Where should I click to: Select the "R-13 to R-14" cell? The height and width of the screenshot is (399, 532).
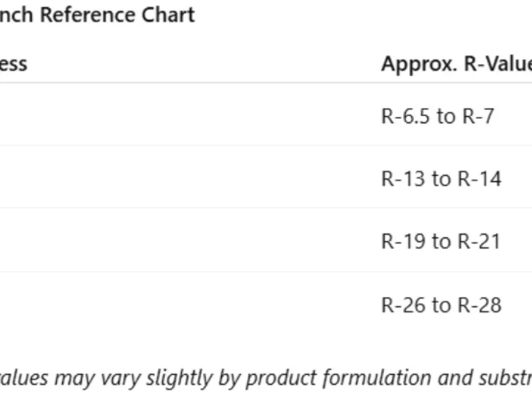coord(441,178)
